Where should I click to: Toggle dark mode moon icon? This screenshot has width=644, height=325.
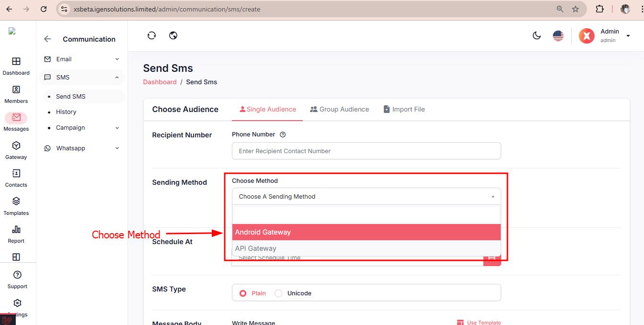537,35
